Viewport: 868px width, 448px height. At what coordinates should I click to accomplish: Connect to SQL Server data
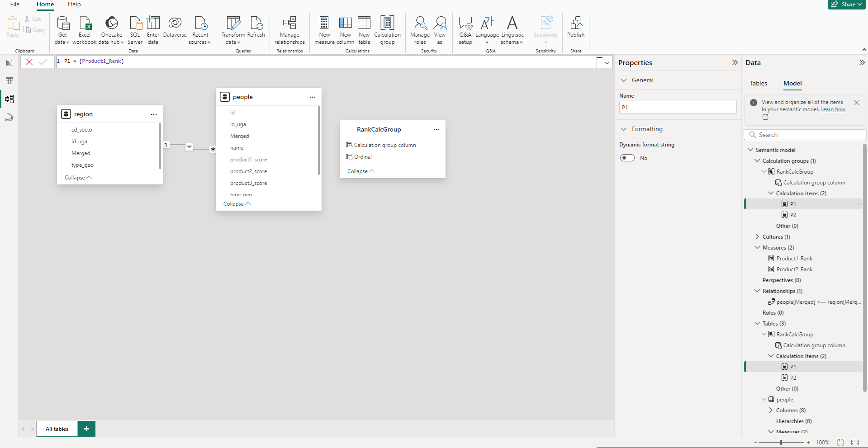pos(135,30)
